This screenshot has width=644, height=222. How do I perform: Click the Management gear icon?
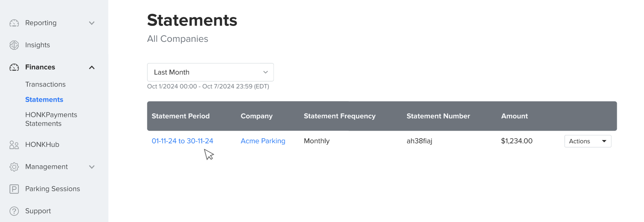pyautogui.click(x=14, y=167)
